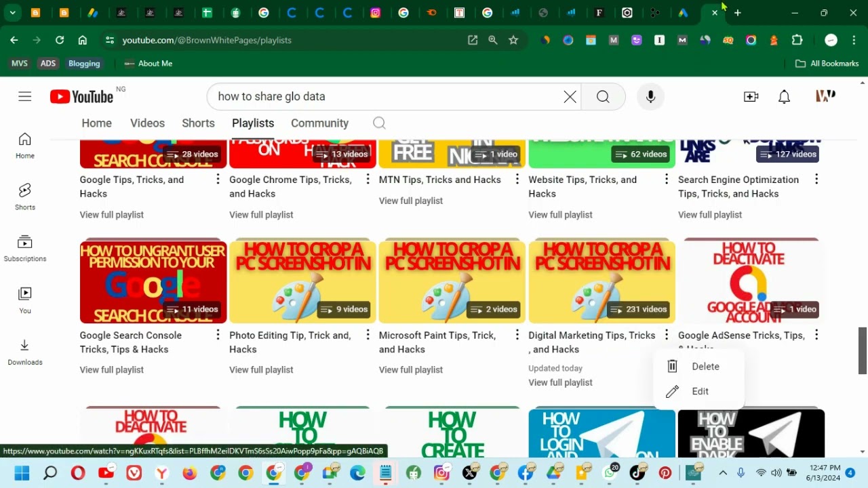Open Subscriptions in the sidebar
This screenshot has width=868, height=488.
coord(25,249)
